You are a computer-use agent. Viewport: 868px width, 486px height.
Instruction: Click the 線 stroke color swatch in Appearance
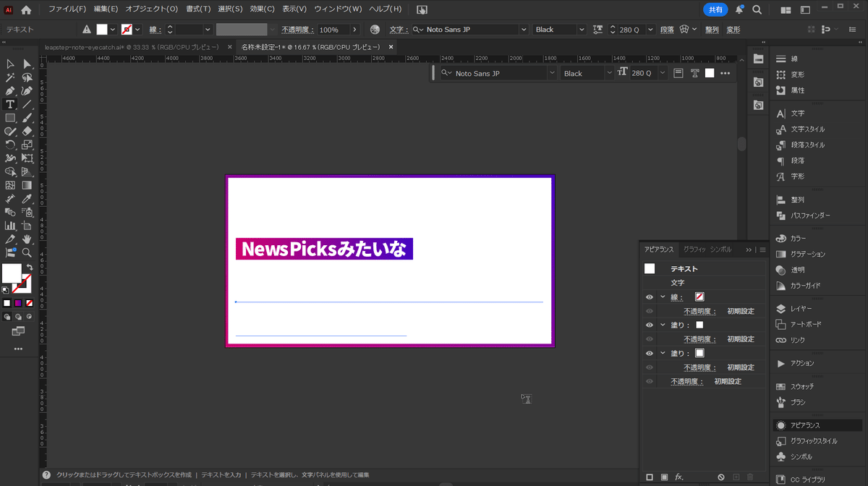pos(699,297)
